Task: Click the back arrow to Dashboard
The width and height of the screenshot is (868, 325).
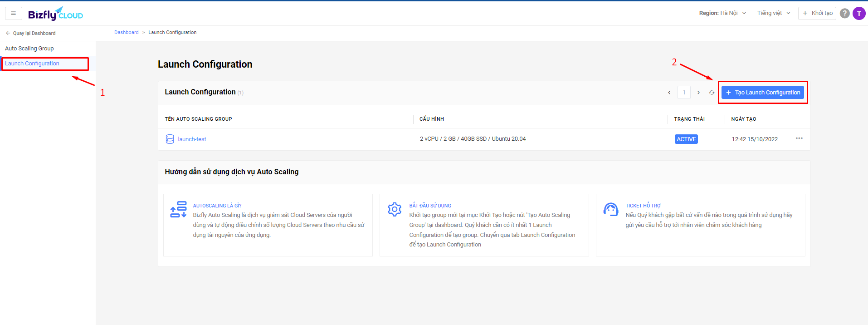Action: pos(8,33)
